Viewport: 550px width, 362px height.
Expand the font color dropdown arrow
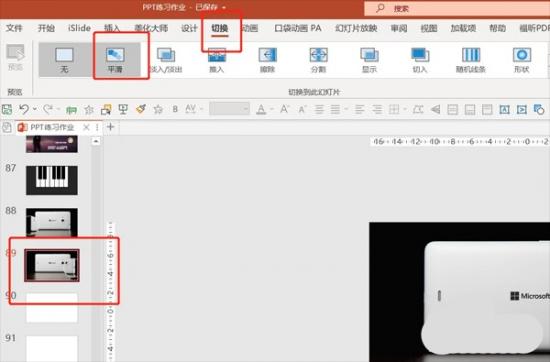[272, 109]
